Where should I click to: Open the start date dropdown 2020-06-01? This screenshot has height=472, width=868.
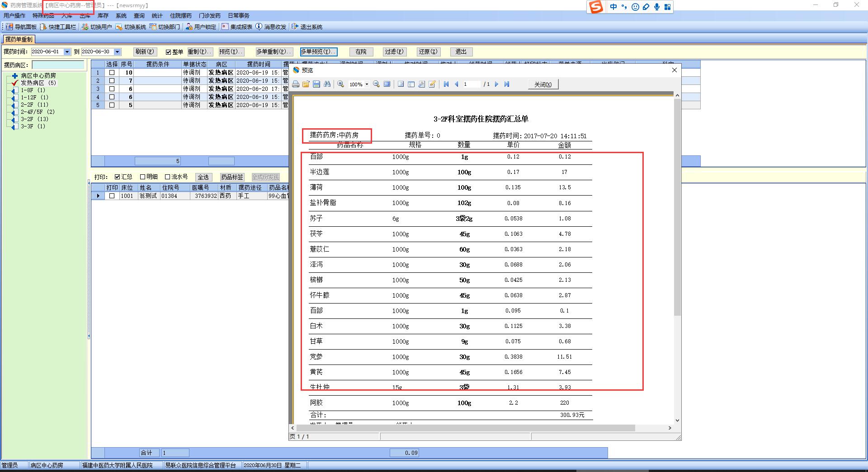point(67,52)
